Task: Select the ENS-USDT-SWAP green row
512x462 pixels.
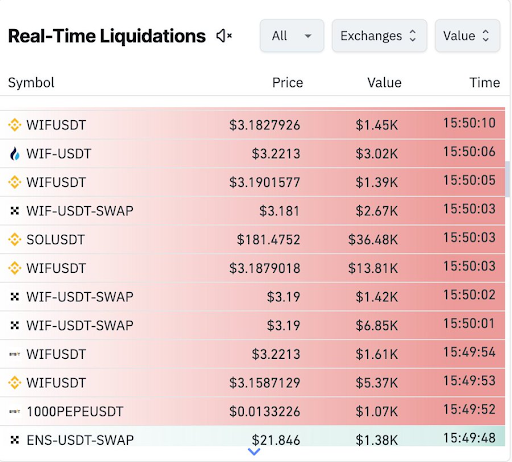Action: tap(252, 436)
